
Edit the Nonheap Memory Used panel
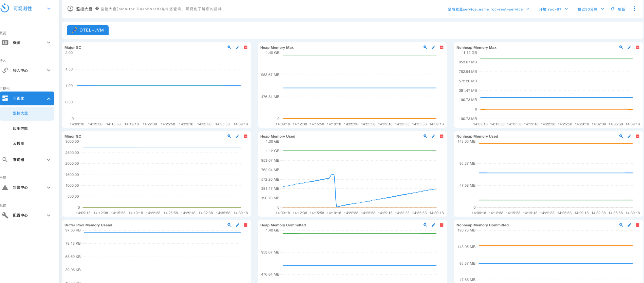pos(630,136)
